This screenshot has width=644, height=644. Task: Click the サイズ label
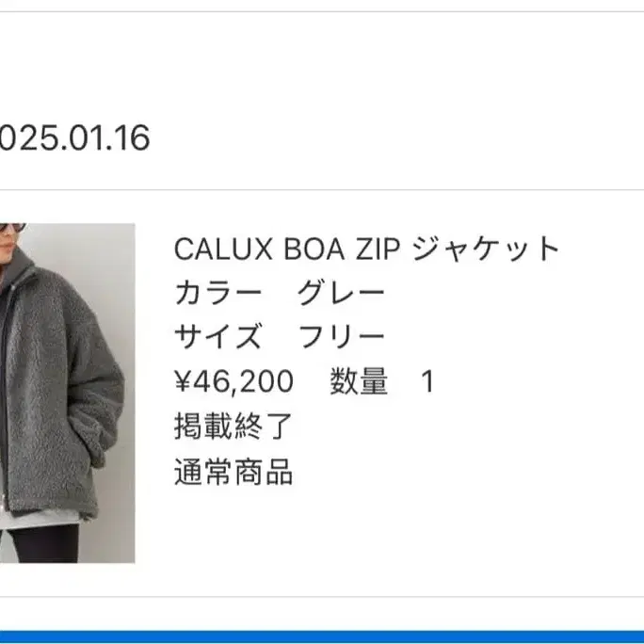click(218, 336)
